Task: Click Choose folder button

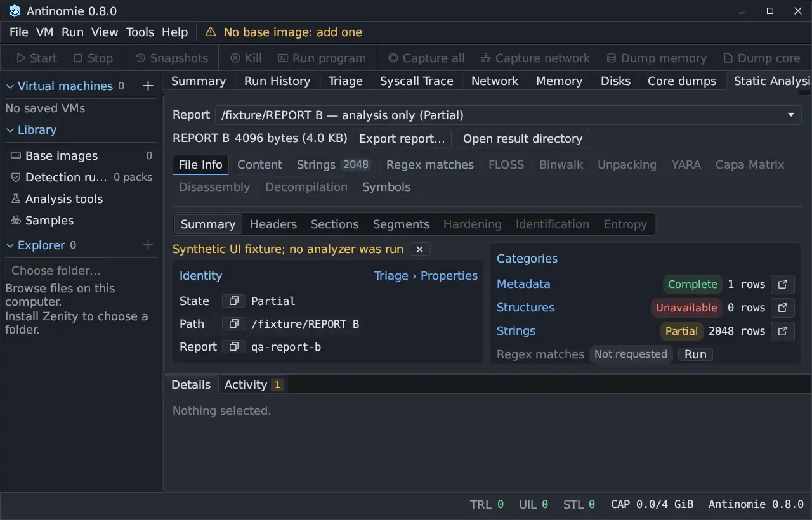Action: tap(56, 271)
